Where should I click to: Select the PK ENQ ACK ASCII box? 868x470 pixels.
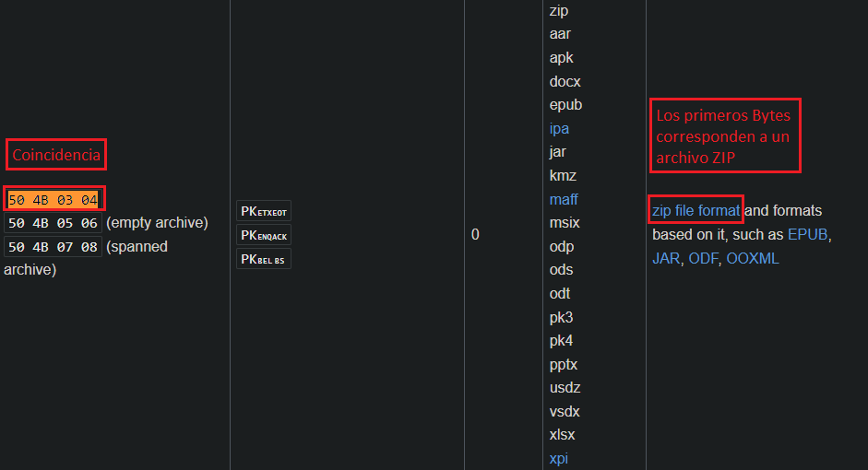pos(264,235)
